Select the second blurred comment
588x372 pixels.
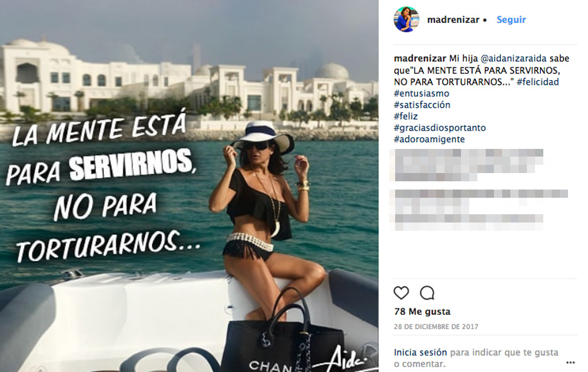click(x=479, y=210)
